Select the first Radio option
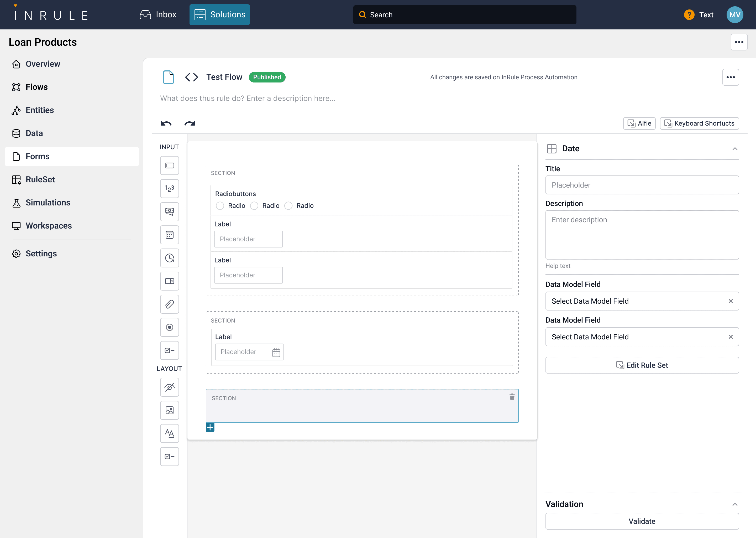756x538 pixels. pyautogui.click(x=220, y=206)
